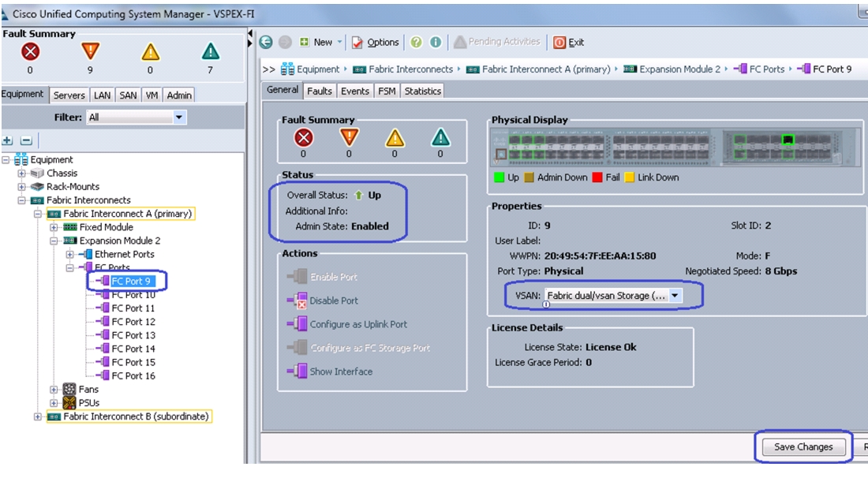Select FC Port 13 in the tree

click(133, 335)
